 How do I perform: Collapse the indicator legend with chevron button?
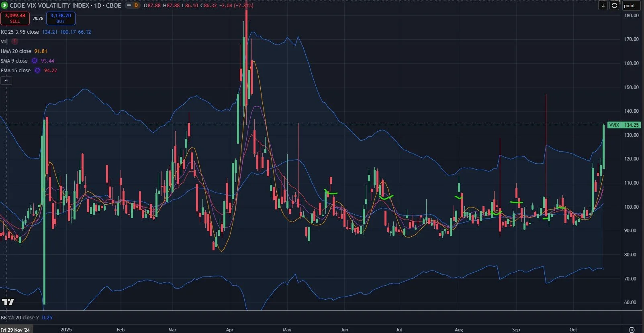[x=6, y=80]
